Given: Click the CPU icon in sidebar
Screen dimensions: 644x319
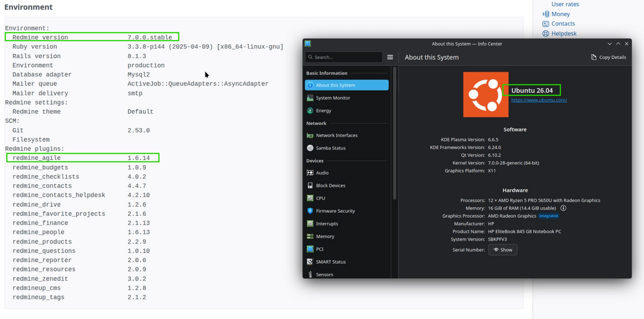Looking at the screenshot, I should [310, 198].
